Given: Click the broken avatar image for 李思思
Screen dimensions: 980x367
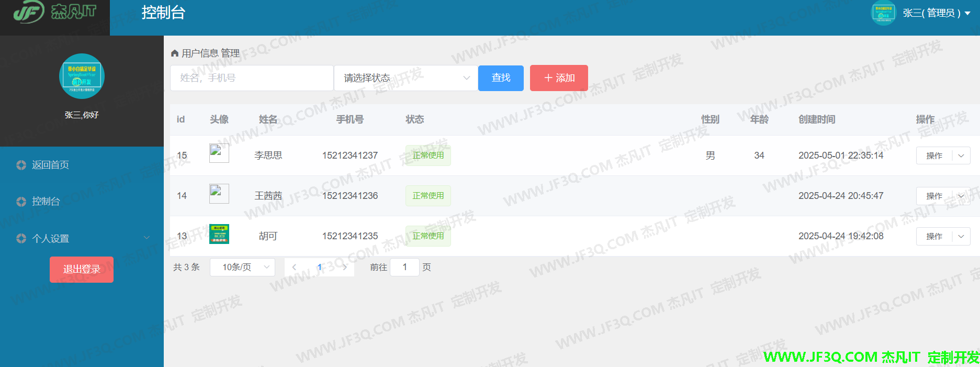Looking at the screenshot, I should [x=219, y=153].
